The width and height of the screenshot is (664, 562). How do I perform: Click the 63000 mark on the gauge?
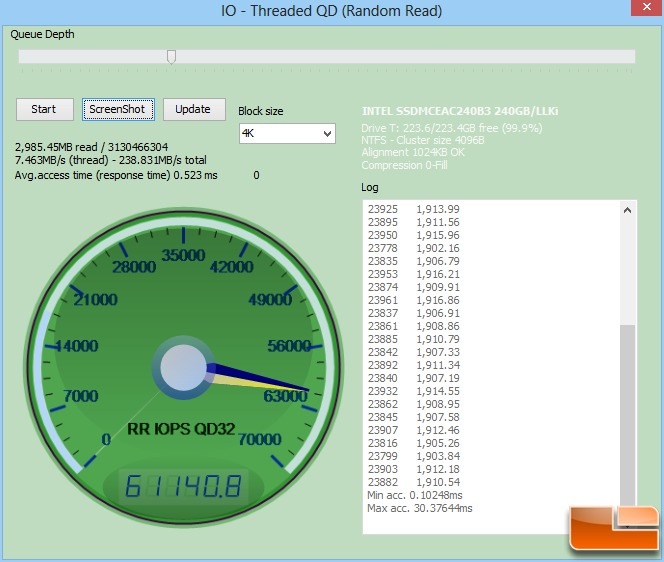(285, 396)
